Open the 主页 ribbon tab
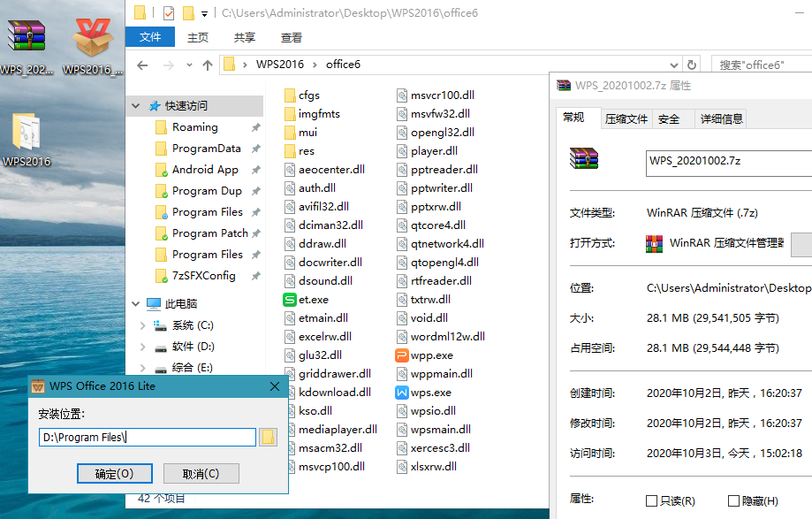Viewport: 812px width, 519px height. point(198,37)
